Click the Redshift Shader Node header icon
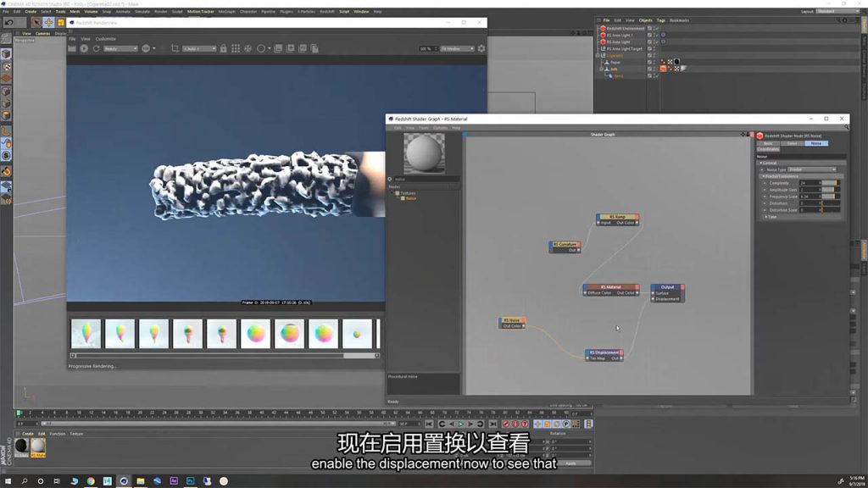Viewport: 868px width, 488px height. point(760,136)
